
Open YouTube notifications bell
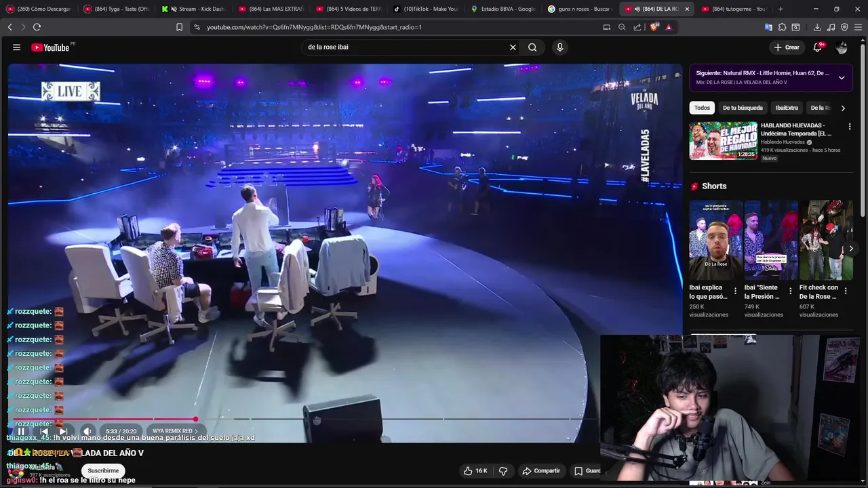click(x=818, y=47)
